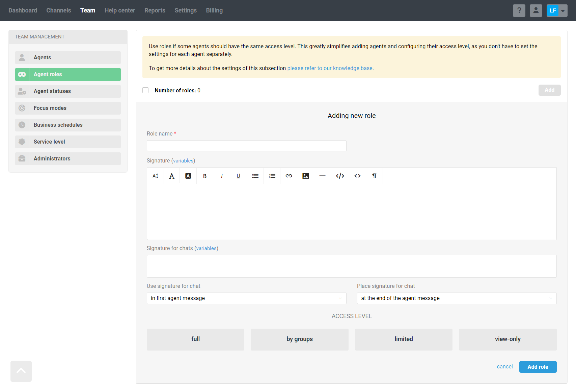Click variables link for Signature for chats
The image size is (576, 392).
[207, 248]
